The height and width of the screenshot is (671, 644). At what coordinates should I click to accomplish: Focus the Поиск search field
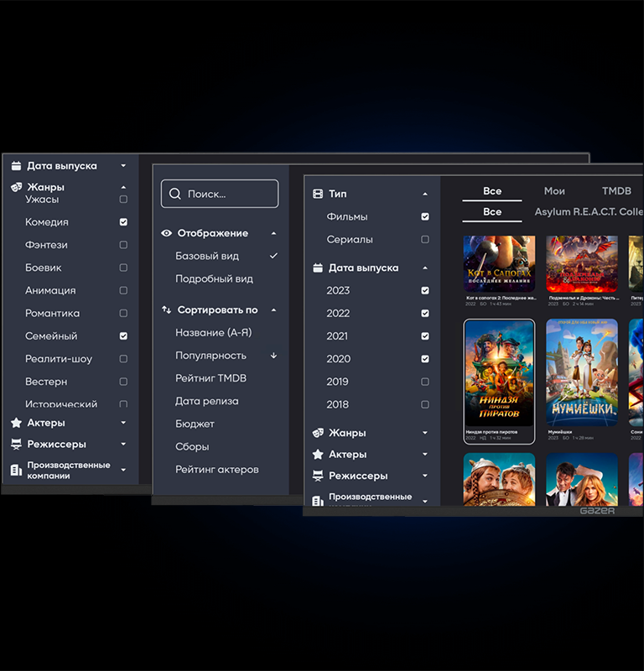pos(220,194)
